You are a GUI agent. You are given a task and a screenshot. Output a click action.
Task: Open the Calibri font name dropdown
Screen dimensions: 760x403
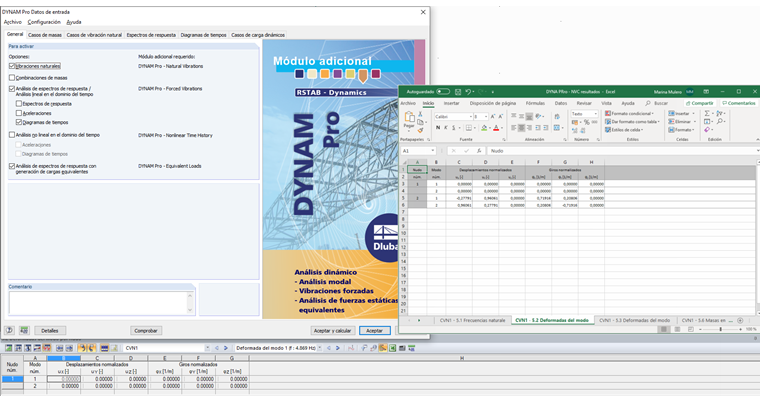pyautogui.click(x=470, y=116)
